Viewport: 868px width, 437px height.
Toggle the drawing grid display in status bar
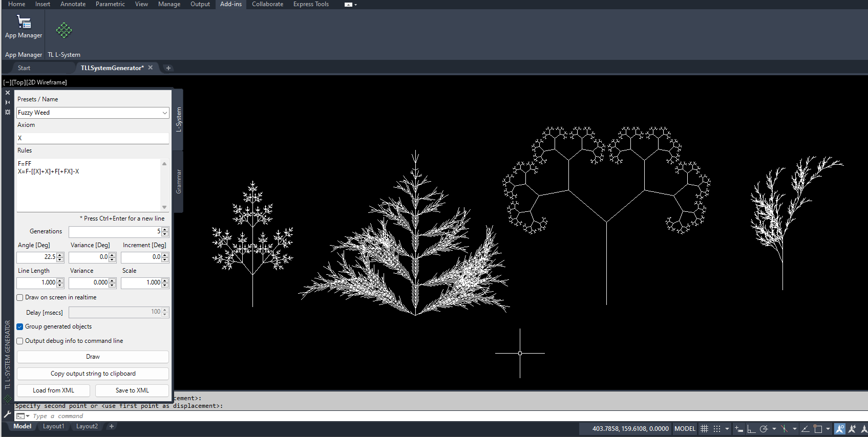tap(705, 429)
